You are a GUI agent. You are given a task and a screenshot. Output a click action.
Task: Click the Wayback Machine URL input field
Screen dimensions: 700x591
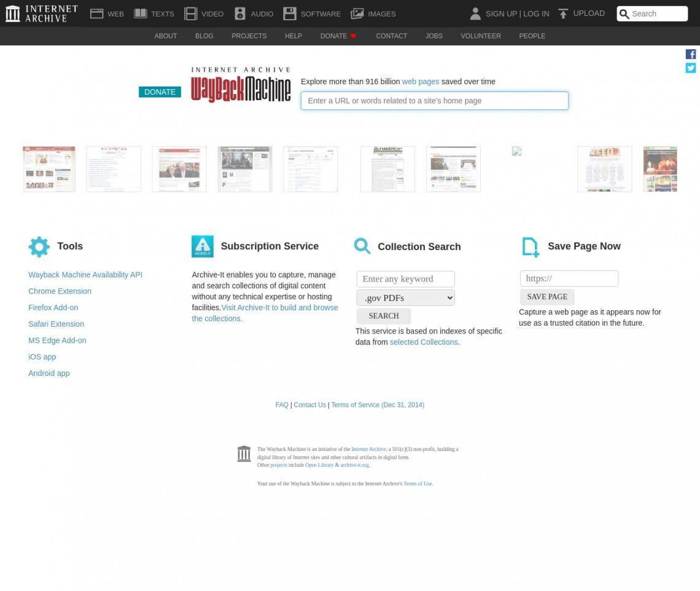pyautogui.click(x=434, y=101)
